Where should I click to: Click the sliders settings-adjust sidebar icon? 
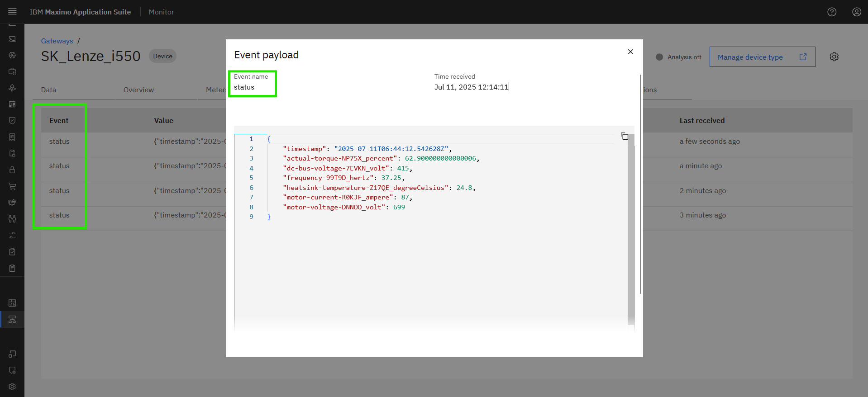(12, 235)
